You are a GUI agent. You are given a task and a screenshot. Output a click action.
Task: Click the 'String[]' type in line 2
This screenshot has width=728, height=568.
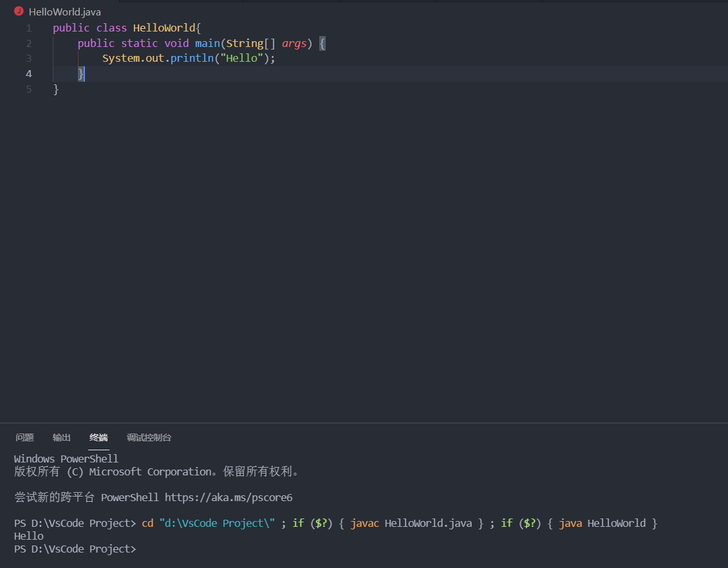(x=251, y=43)
